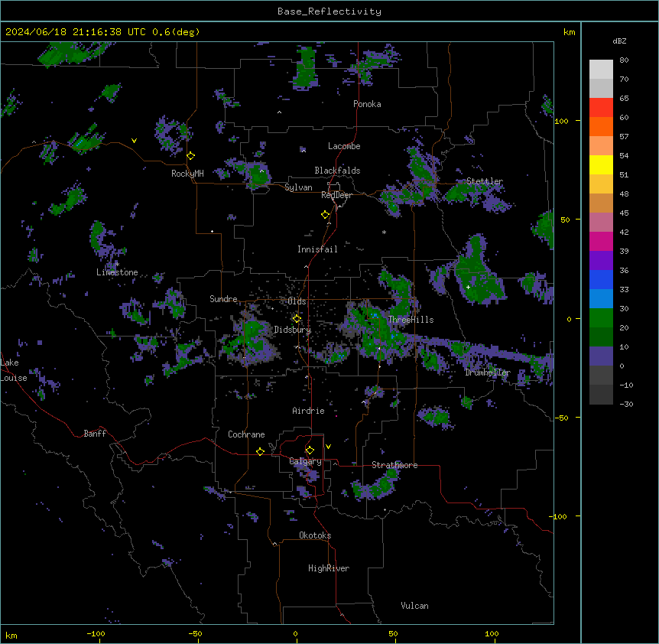Click the Olds city label
Image resolution: width=659 pixels, height=644 pixels.
tap(297, 301)
